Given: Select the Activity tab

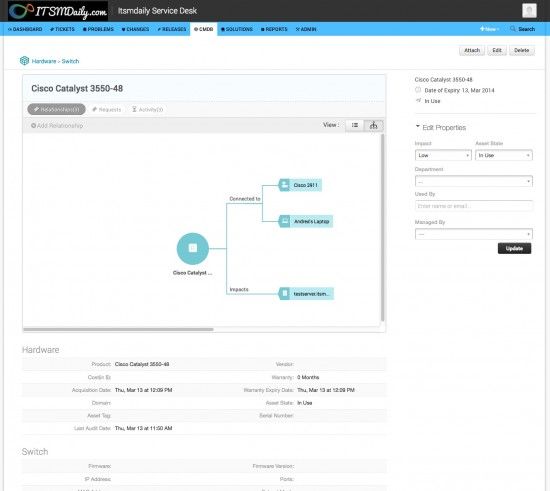Looking at the screenshot, I should (x=147, y=109).
